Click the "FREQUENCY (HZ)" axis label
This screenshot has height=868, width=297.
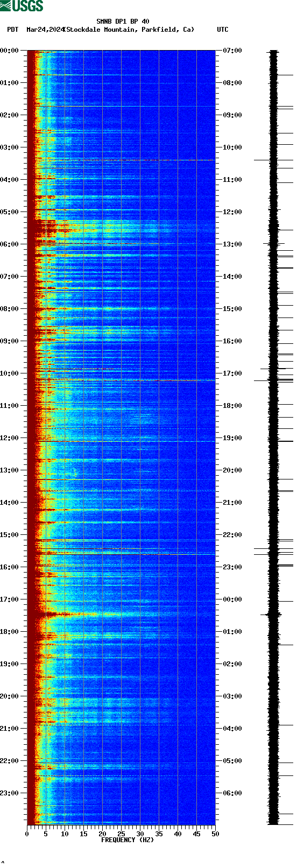pos(128,840)
